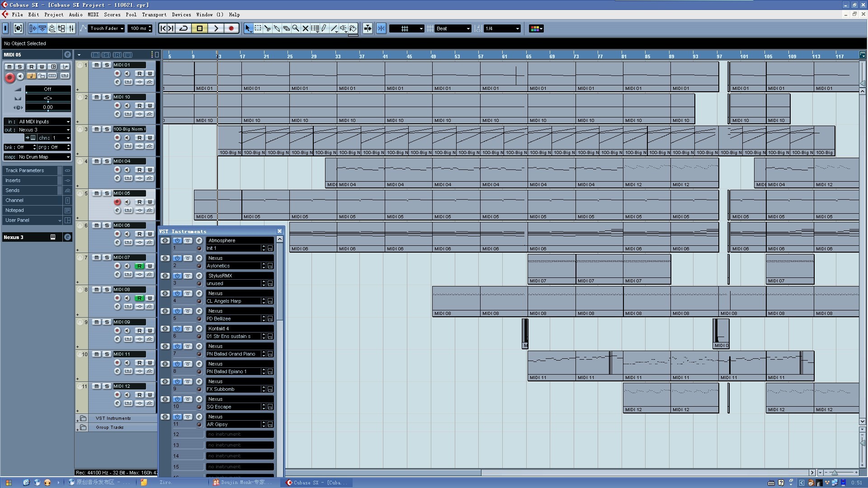Click Go to previous marker button
Viewport: 868px width, 488px height.
pyautogui.click(x=163, y=28)
